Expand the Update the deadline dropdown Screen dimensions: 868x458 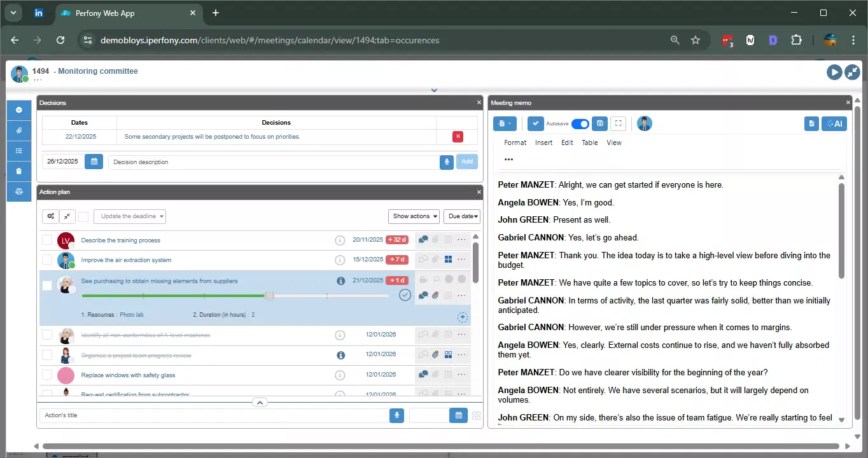[x=130, y=216]
